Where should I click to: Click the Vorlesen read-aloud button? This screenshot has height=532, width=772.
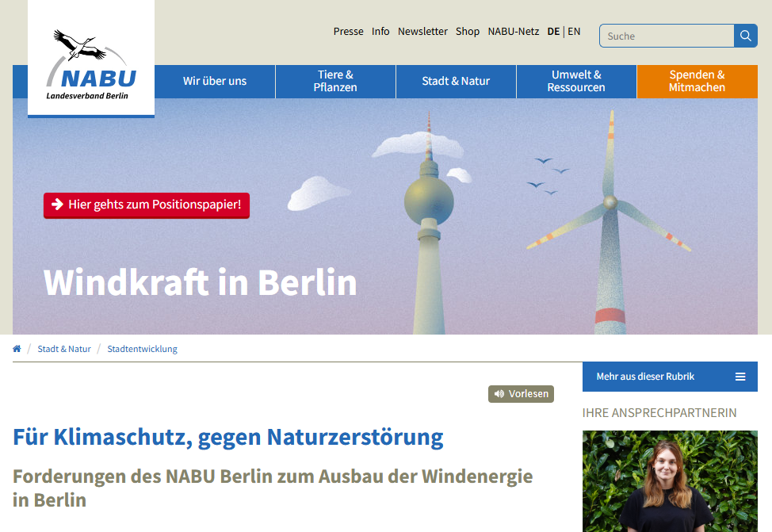point(521,394)
